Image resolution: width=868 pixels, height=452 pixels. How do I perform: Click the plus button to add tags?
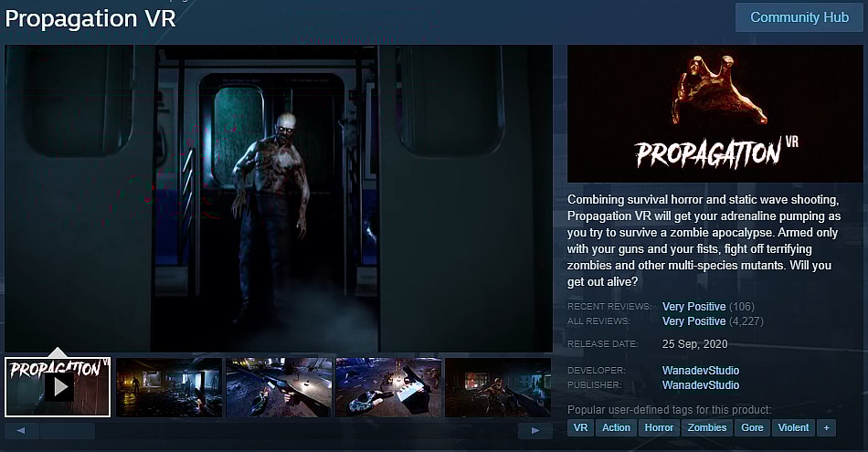click(x=827, y=427)
